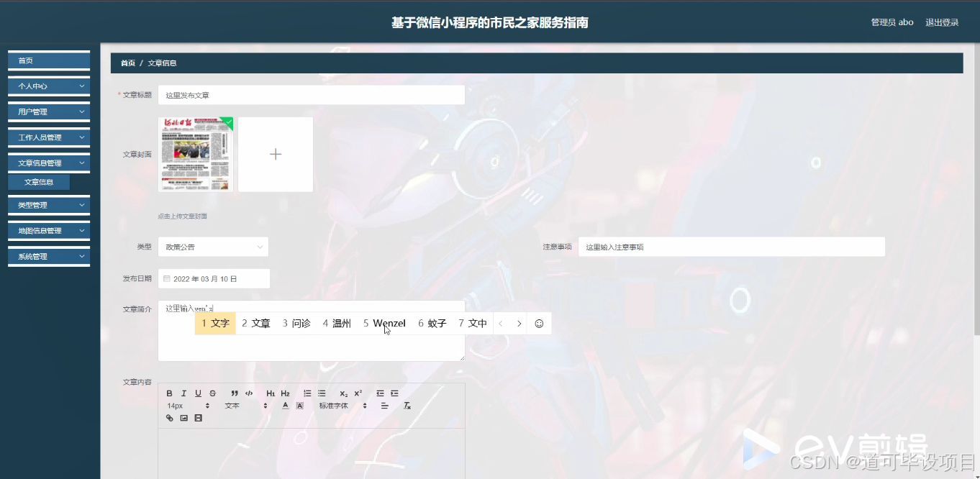Insert a code block with code icon
This screenshot has height=479, width=980.
pos(249,393)
